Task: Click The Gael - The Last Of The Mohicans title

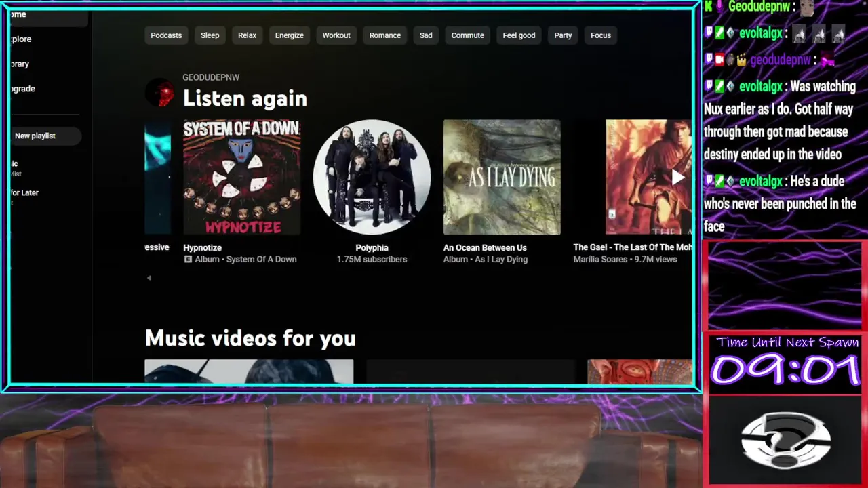Action: [x=633, y=247]
